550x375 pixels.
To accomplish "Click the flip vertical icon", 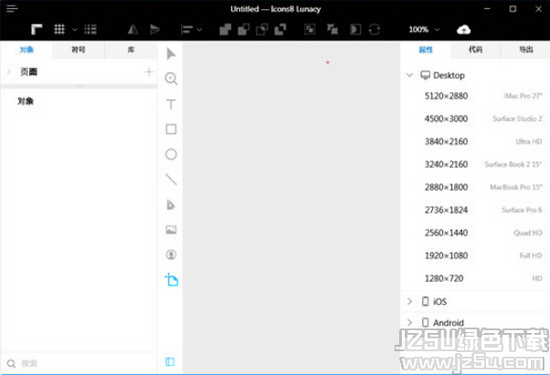I will pos(154,29).
